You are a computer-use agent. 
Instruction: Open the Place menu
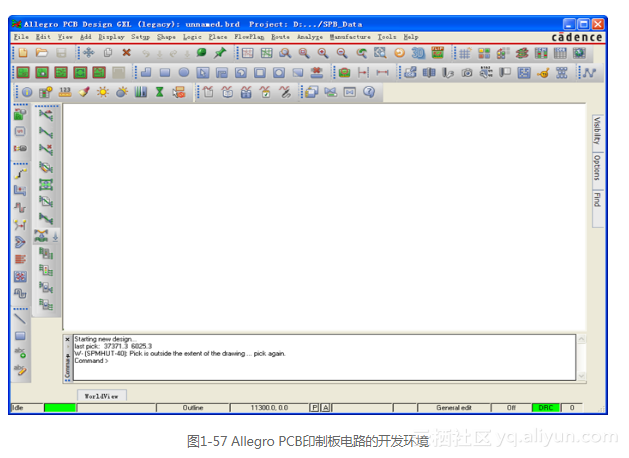(218, 37)
